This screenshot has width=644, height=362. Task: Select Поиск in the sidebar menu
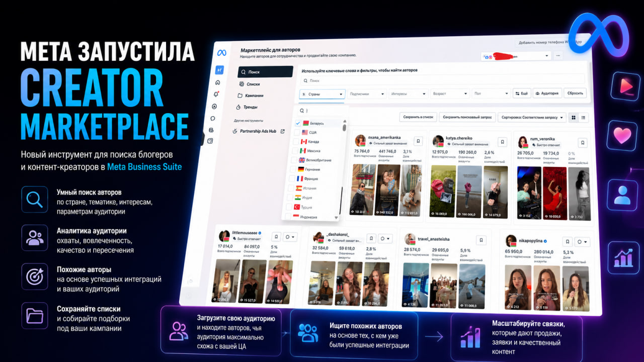pyautogui.click(x=265, y=72)
